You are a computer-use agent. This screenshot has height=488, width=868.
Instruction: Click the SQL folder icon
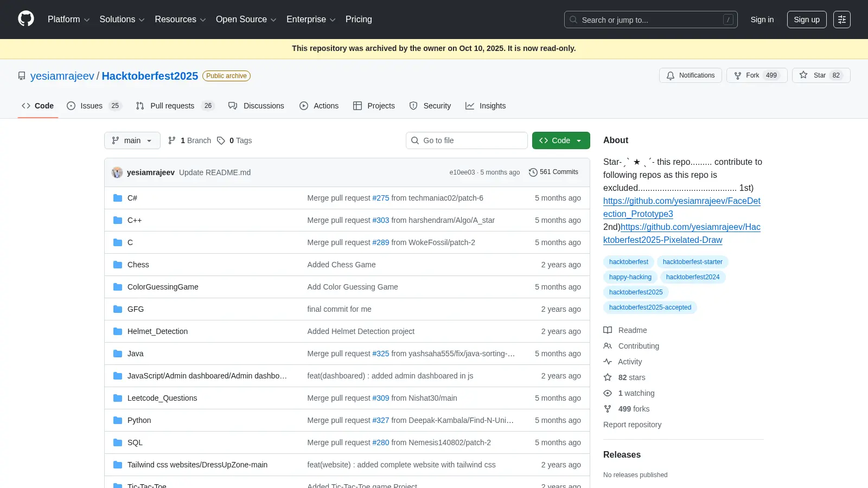(118, 442)
